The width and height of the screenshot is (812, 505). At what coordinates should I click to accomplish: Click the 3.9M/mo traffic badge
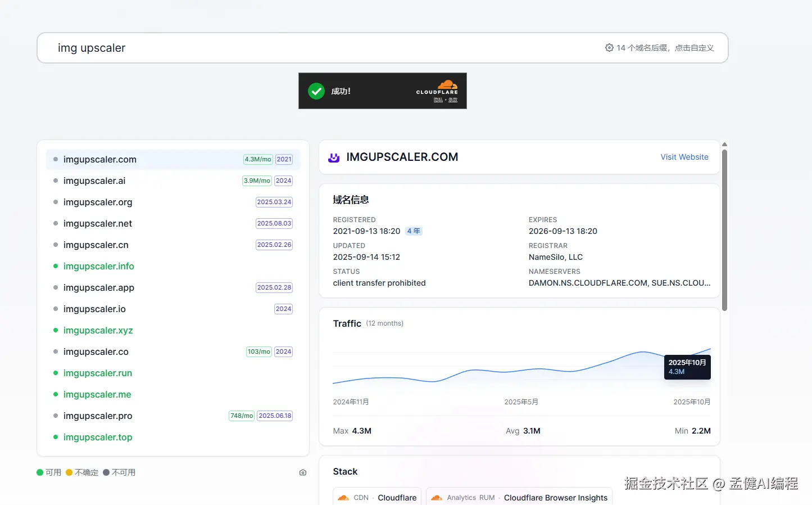click(257, 181)
